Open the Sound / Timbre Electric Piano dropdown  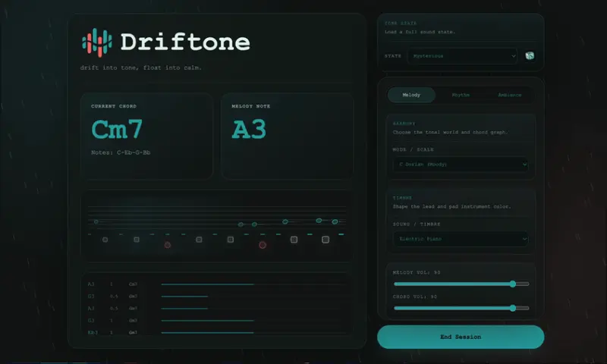pyautogui.click(x=461, y=239)
